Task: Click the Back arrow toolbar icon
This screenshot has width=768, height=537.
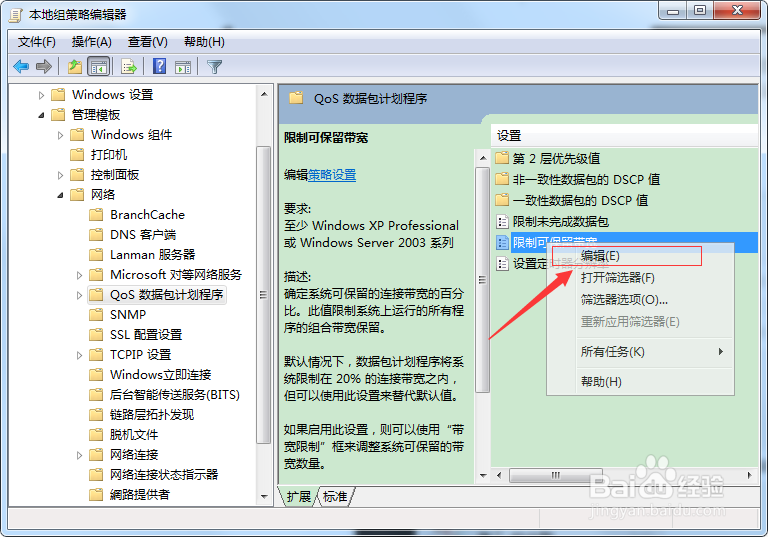Action: click(21, 66)
